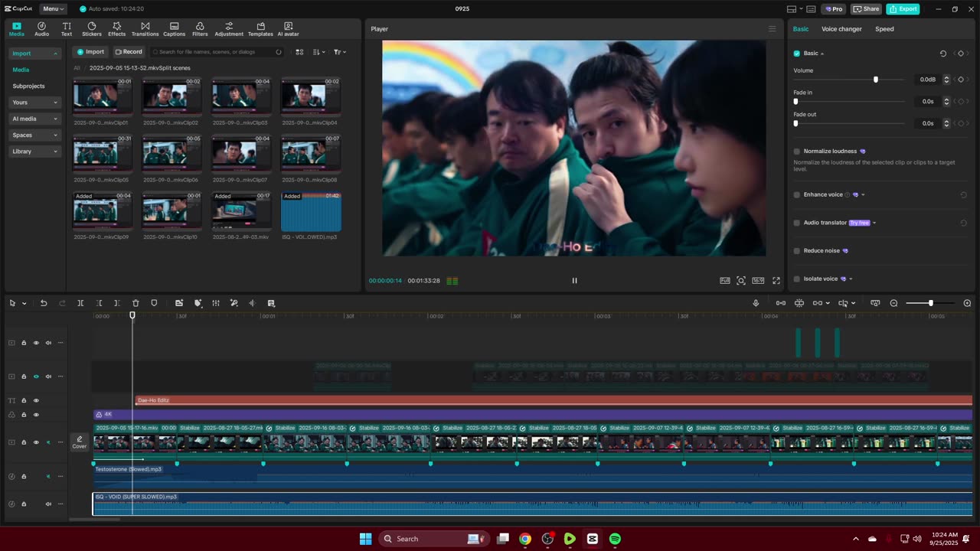Switch to the Voice changer tab

841,29
